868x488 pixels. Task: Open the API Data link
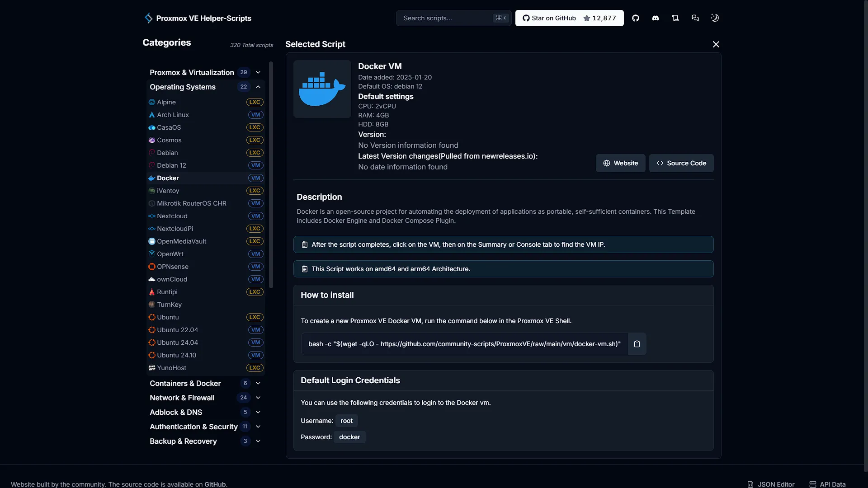(827, 484)
